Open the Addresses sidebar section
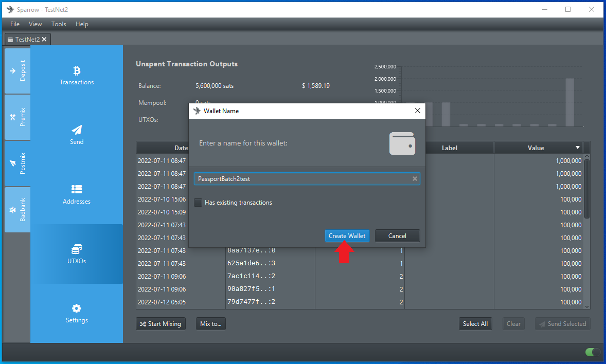Screen dimensions: 606x364 [77, 194]
